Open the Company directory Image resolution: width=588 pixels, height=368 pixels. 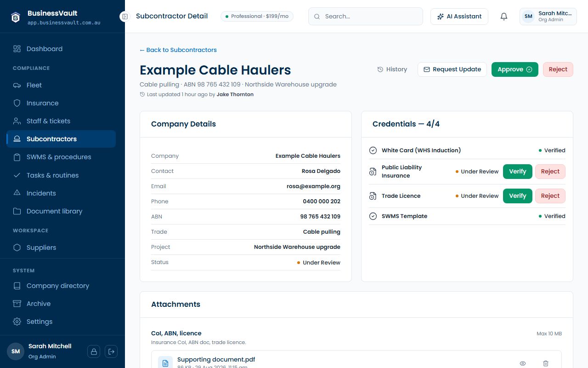coord(61,286)
